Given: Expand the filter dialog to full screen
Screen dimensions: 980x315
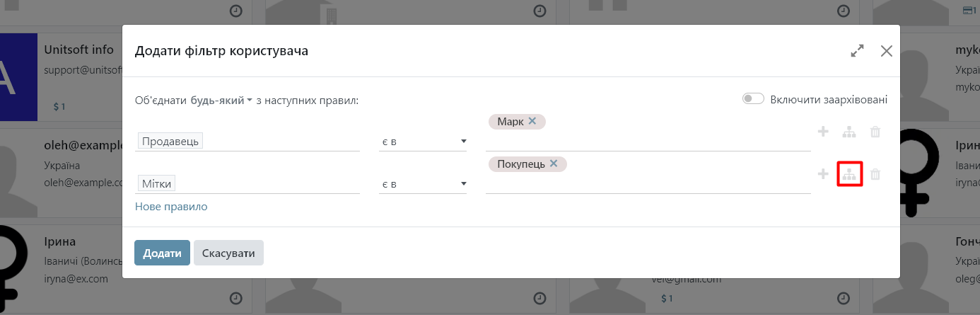Looking at the screenshot, I should point(858,51).
